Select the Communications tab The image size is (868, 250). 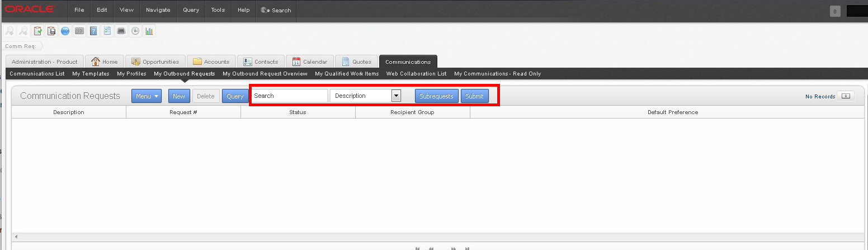pyautogui.click(x=408, y=62)
